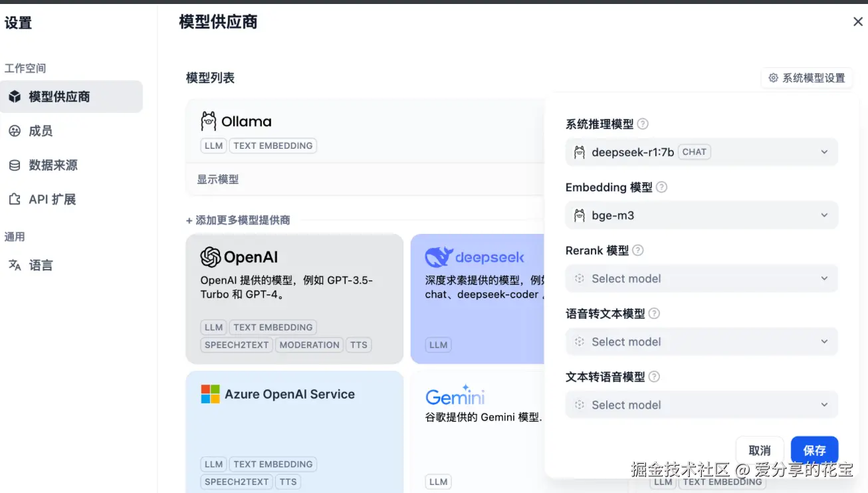
Task: Click the llama icon in bge-m3 field
Action: [x=580, y=215]
